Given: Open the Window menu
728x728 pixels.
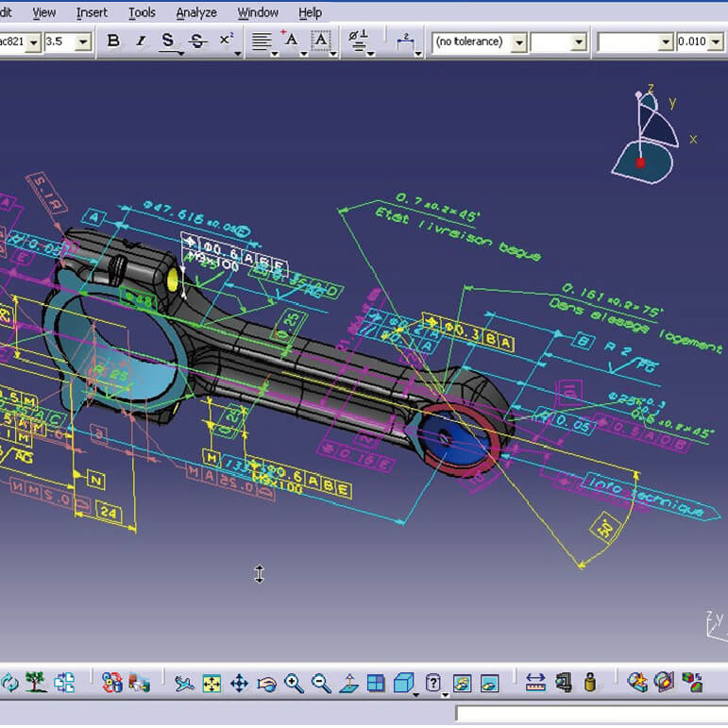Looking at the screenshot, I should [x=258, y=12].
